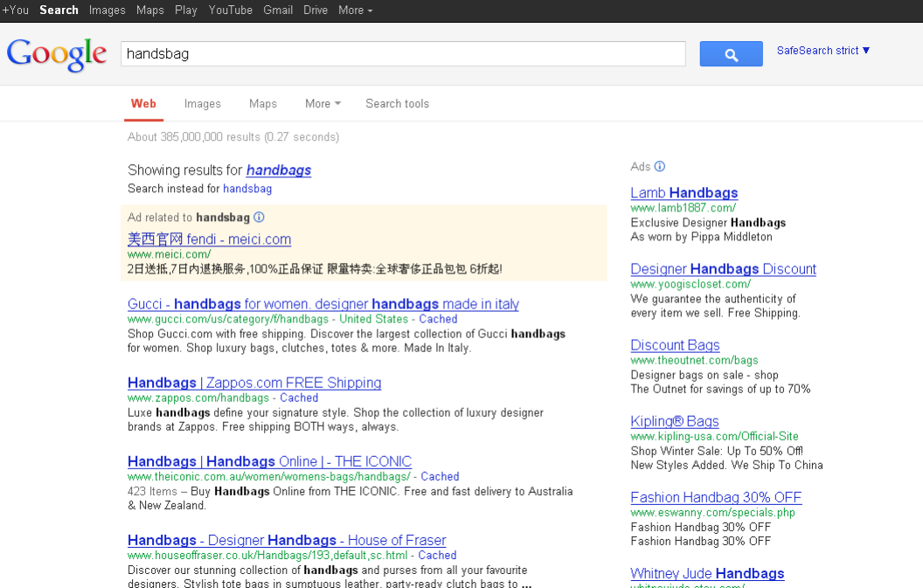Click the results count text 'About 385,000,000 results'
This screenshot has width=923, height=588.
[x=194, y=136]
